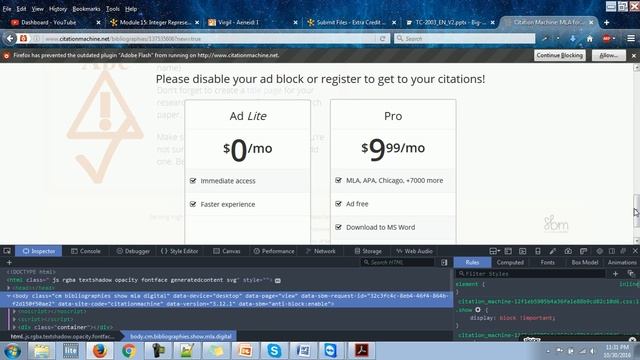The width and height of the screenshot is (640, 360).
Task: Click the body.cm.bibliographies breadcrumb
Action: pos(181,336)
